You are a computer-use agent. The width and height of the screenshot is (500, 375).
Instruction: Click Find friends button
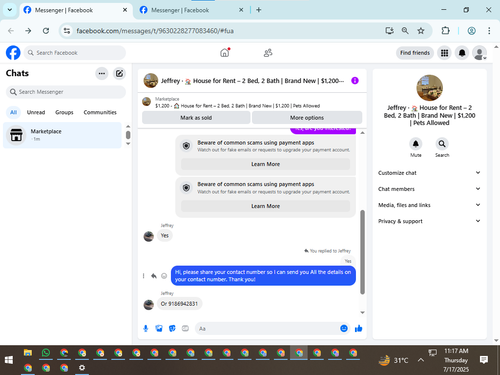coord(415,53)
